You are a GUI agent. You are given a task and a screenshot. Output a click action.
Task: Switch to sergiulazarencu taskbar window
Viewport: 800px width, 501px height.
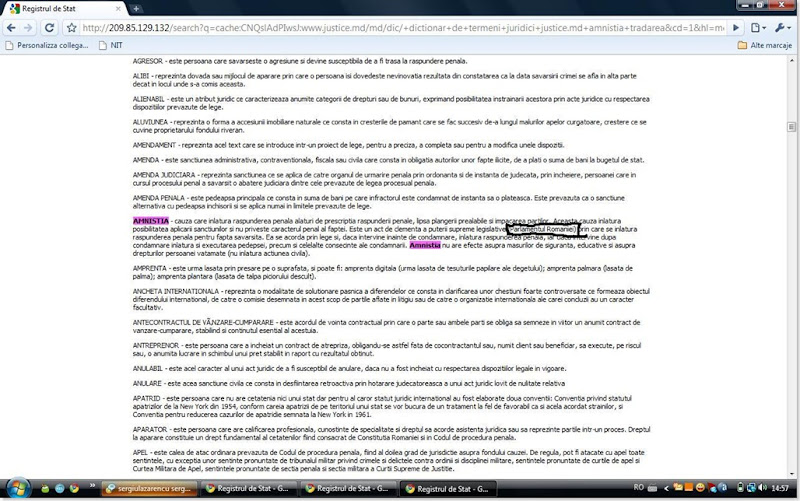click(149, 488)
